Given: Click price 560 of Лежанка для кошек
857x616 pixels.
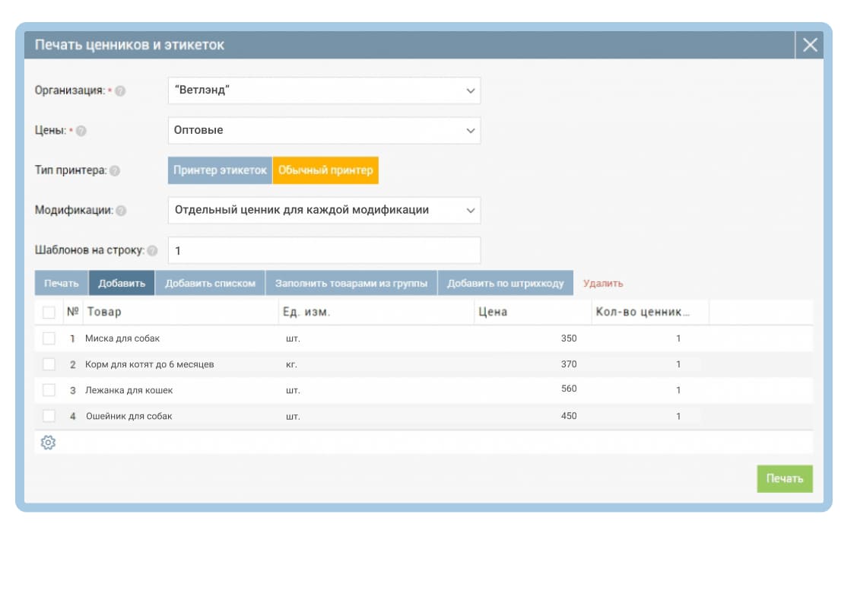Looking at the screenshot, I should pos(569,389).
